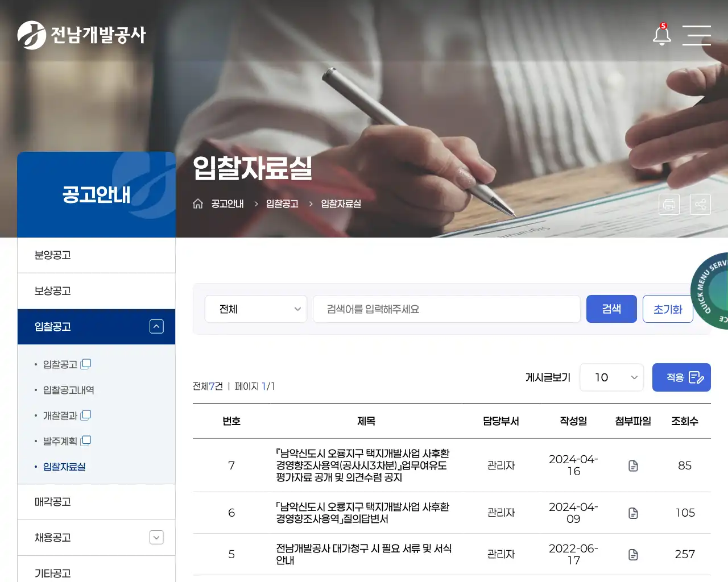Image resolution: width=728 pixels, height=582 pixels.
Task: Open the 질의답변서 post
Action: coord(363,513)
